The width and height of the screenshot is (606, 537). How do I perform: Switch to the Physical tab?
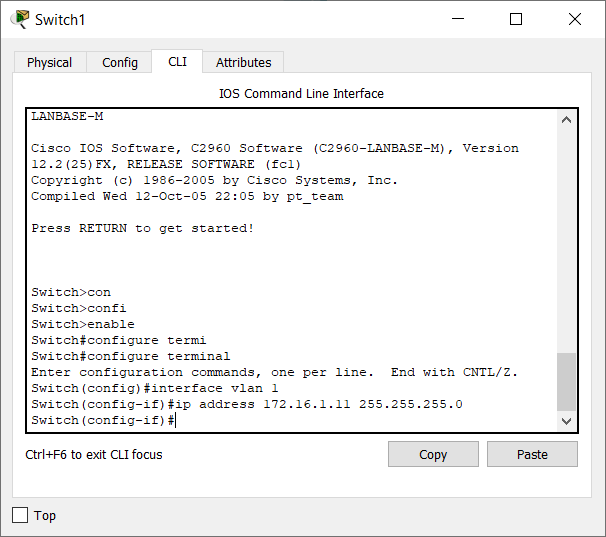[x=49, y=62]
